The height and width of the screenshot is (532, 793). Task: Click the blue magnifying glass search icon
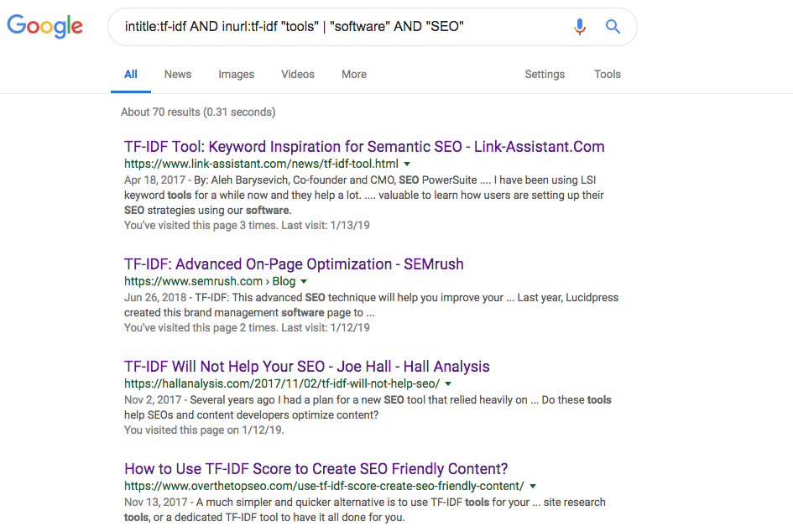[x=613, y=27]
